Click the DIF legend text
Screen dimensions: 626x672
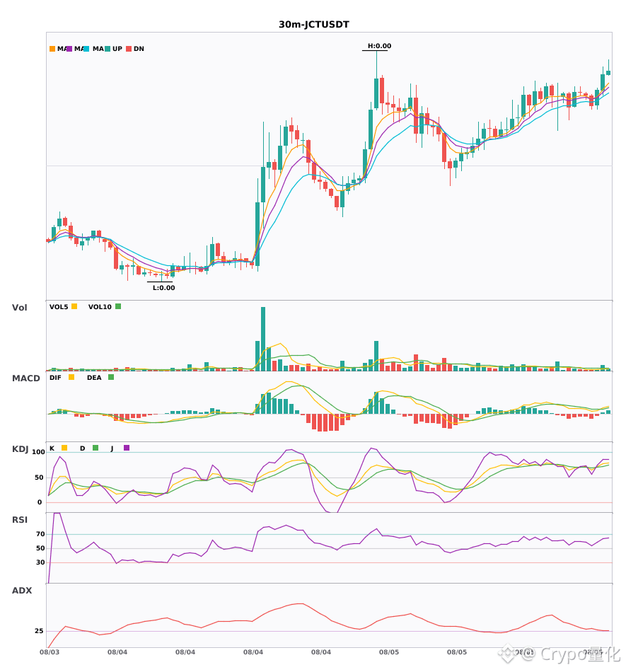pos(55,378)
